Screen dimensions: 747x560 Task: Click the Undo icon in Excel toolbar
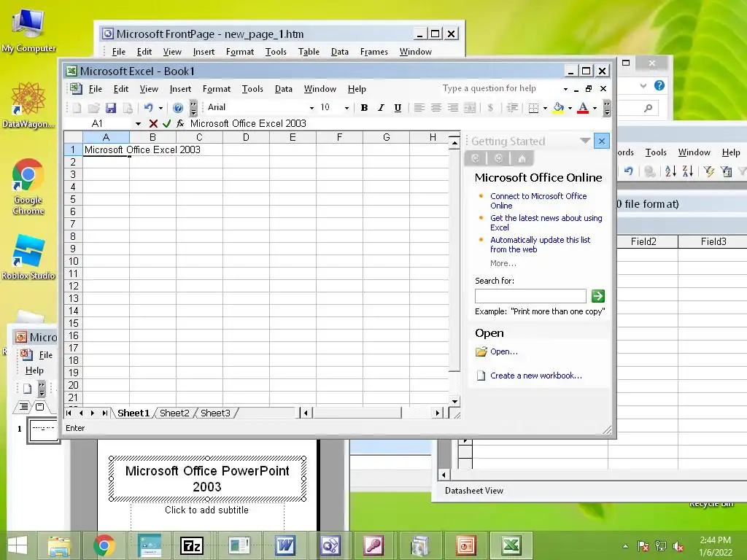pos(149,108)
